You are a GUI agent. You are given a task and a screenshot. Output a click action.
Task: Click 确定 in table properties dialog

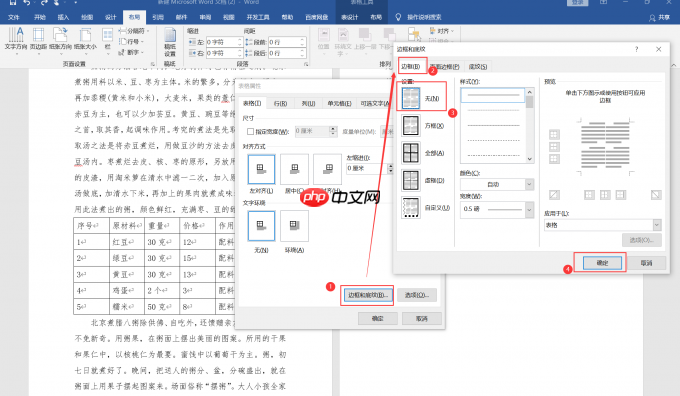tap(378, 318)
